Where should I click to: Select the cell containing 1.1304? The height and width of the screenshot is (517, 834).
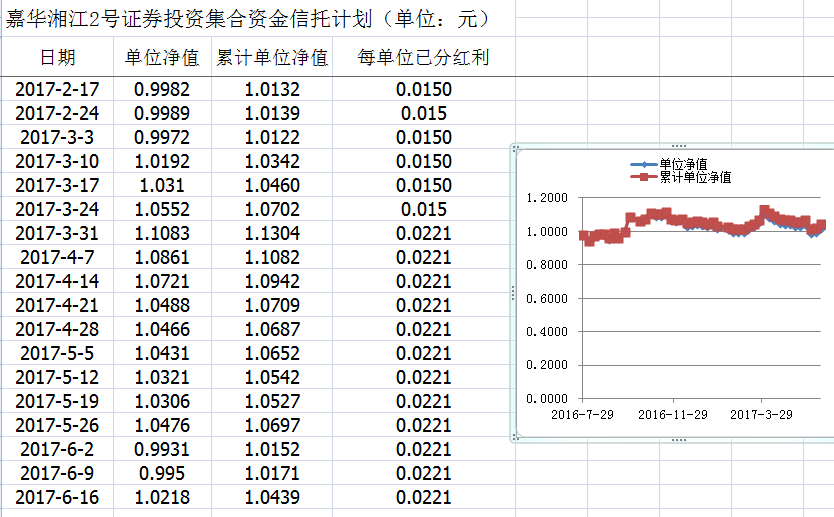point(272,233)
